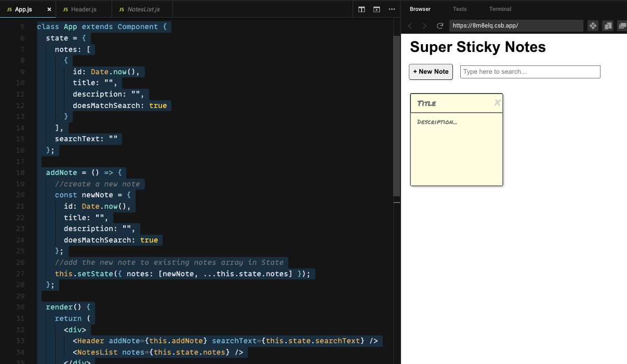Refresh the preview browser
The width and height of the screenshot is (627, 364).
[x=440, y=25]
